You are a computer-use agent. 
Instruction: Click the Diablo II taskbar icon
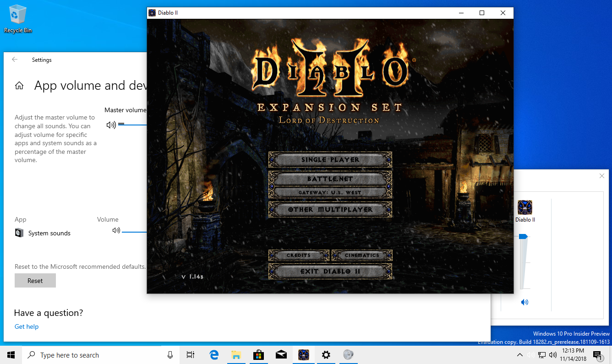tap(303, 355)
